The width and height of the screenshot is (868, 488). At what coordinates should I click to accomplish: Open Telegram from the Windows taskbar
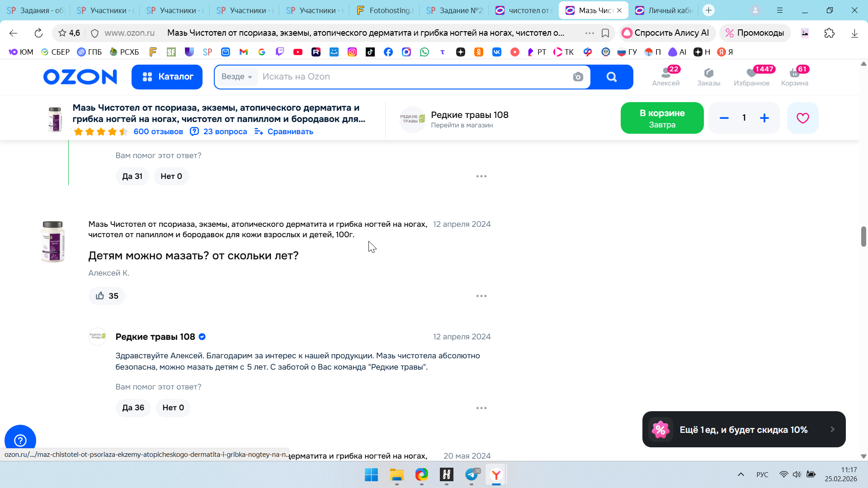tap(471, 475)
